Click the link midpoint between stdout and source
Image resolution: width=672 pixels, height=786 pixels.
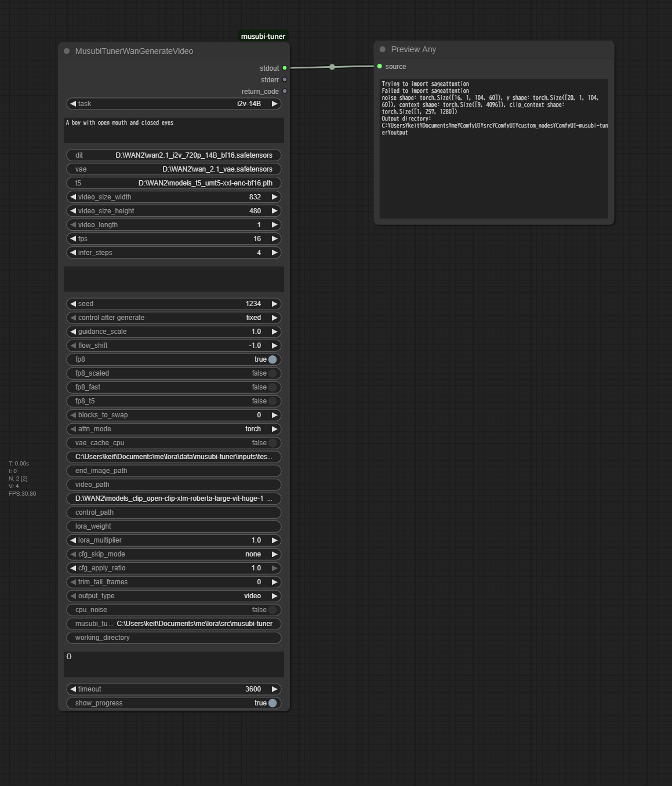click(x=332, y=67)
